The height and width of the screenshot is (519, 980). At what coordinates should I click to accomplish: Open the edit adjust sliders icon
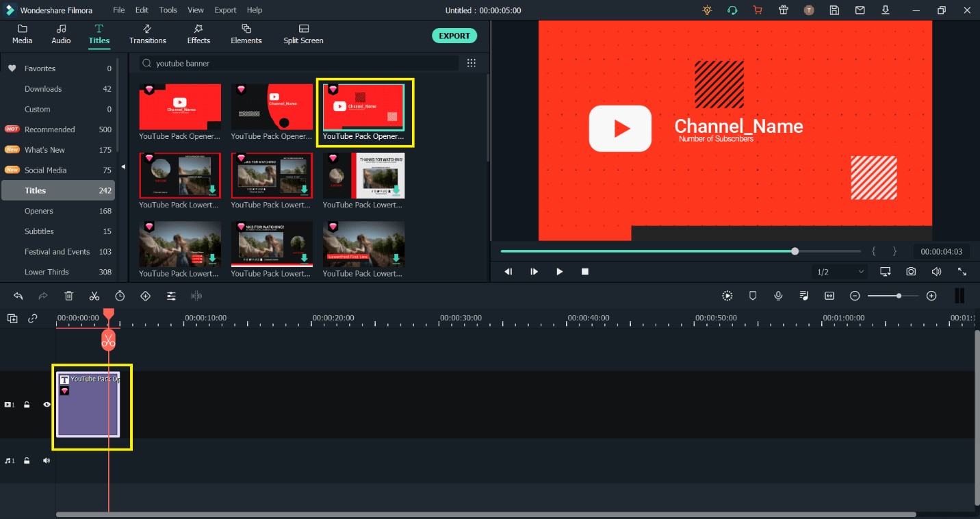pyautogui.click(x=171, y=296)
